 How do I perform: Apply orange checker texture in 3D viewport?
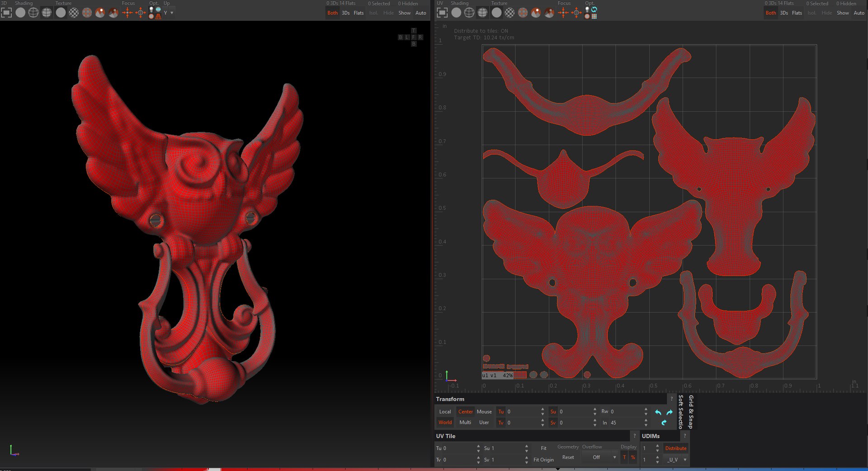click(87, 13)
